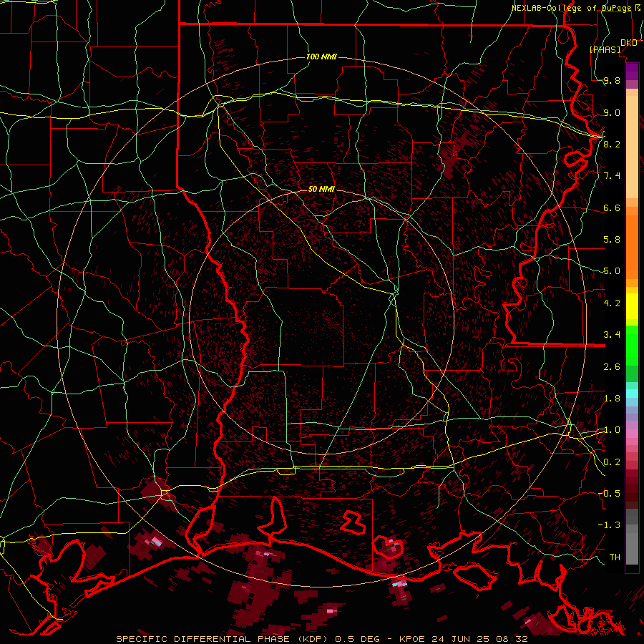The image size is (644, 644).
Task: Click the pale peach segment of color scale
Action: [x=632, y=147]
